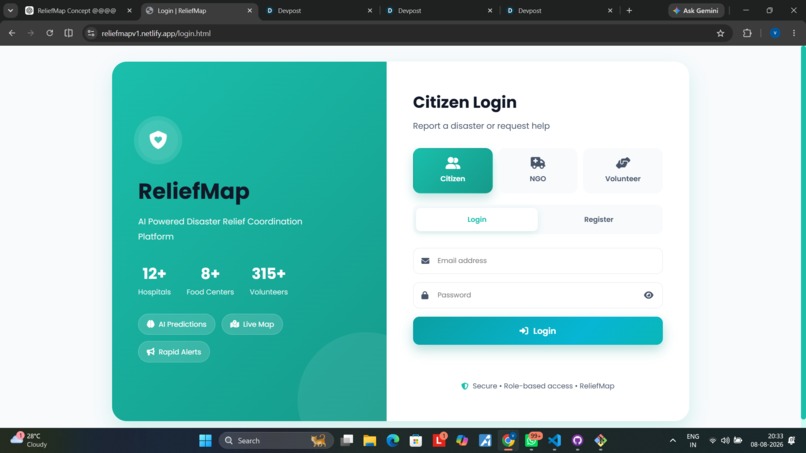Select the Citizen role card
Screen dimensions: 806x453
click(x=452, y=171)
